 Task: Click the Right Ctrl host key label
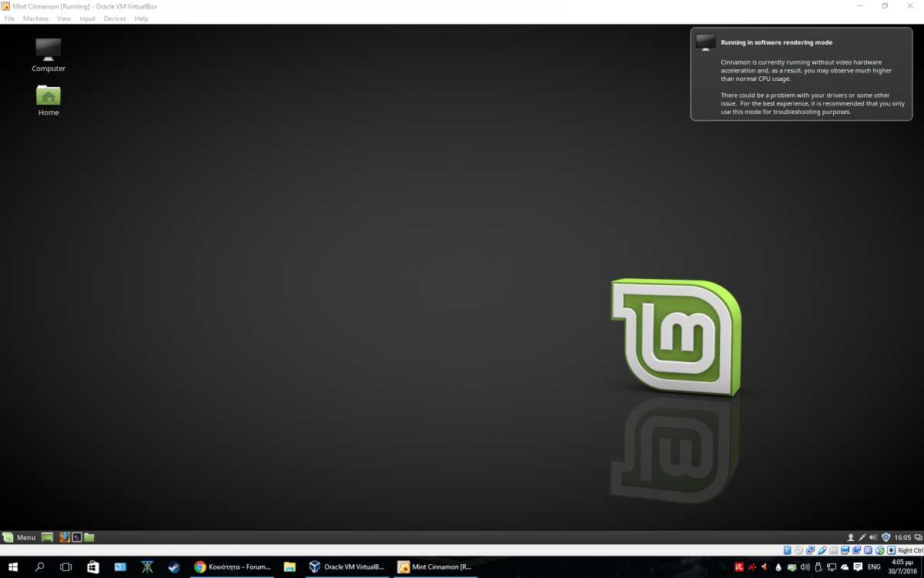tap(911, 550)
